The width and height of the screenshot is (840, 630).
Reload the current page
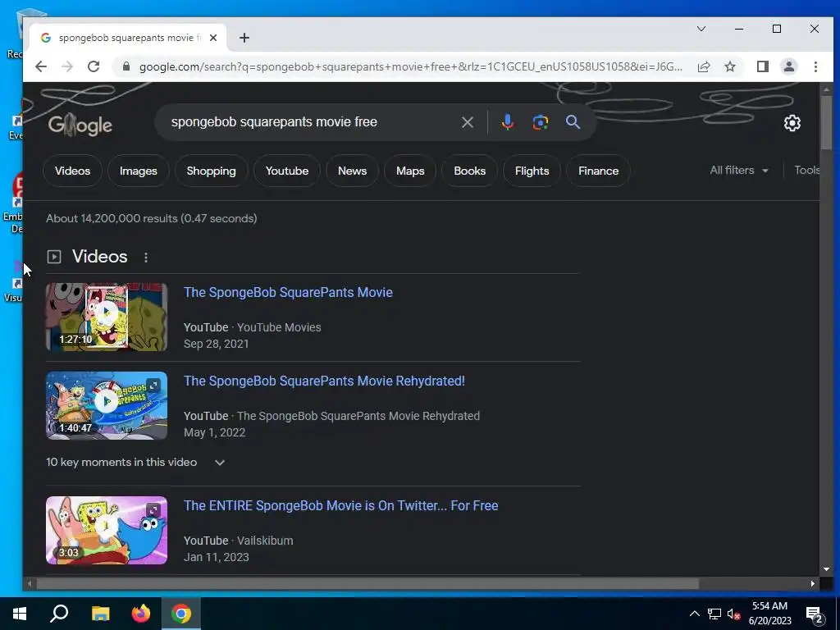point(94,66)
